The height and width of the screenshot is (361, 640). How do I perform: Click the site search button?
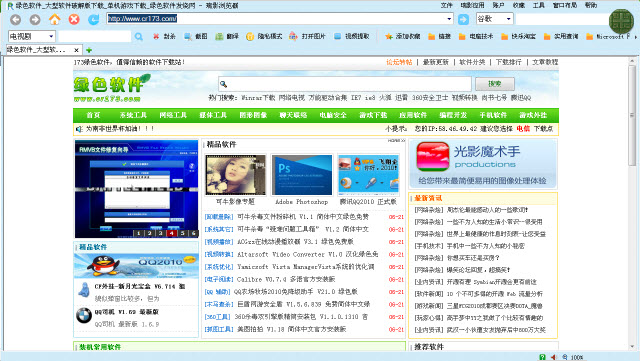point(495,84)
